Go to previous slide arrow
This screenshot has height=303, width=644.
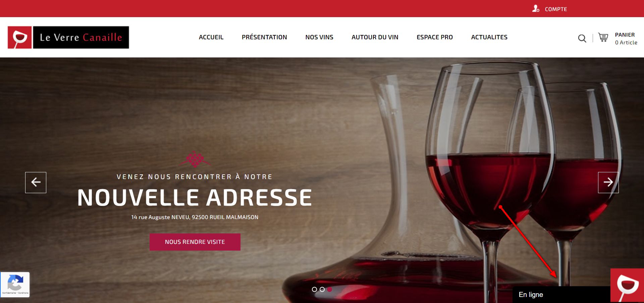(36, 182)
